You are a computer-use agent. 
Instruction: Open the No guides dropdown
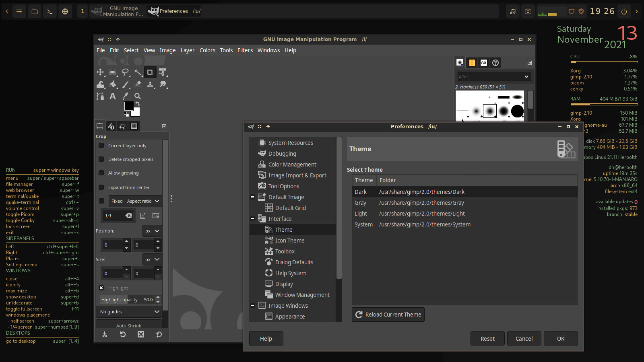pos(129,312)
